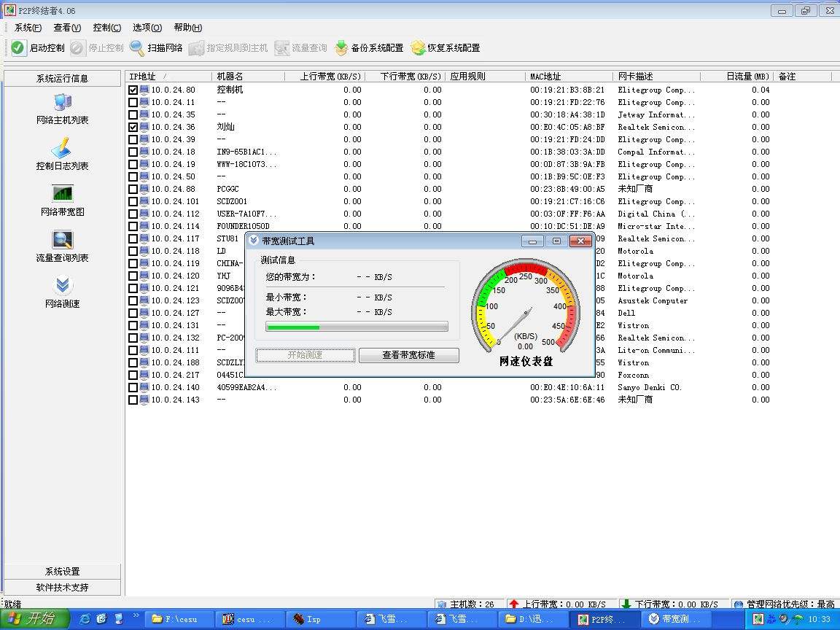Check the host 10.0.24.188 checkbox
Viewport: 840px width, 630px height.
tap(133, 362)
